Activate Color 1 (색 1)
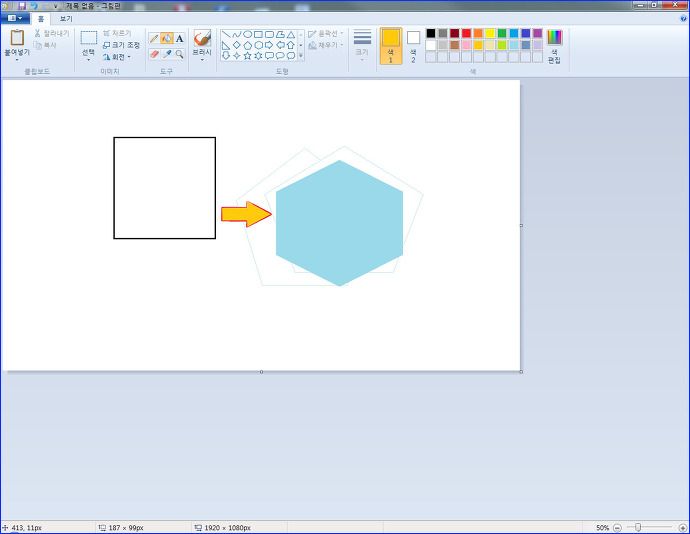The width and height of the screenshot is (690, 534). 391,46
